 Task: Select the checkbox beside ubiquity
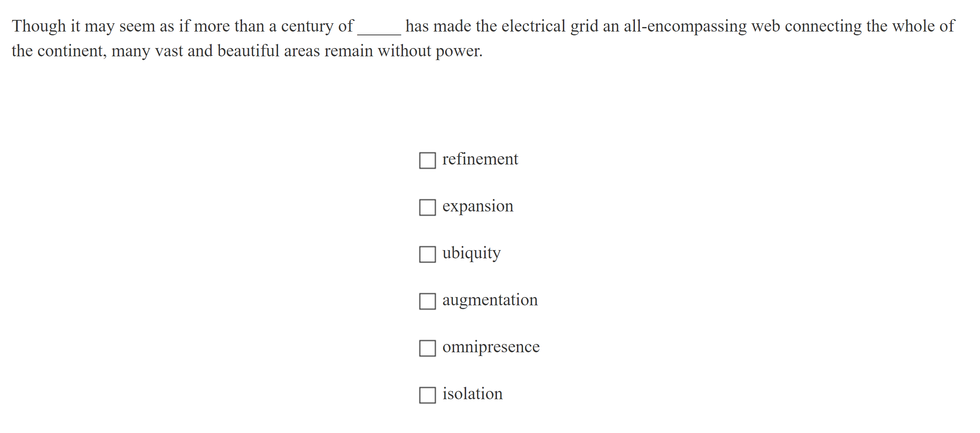tap(427, 255)
